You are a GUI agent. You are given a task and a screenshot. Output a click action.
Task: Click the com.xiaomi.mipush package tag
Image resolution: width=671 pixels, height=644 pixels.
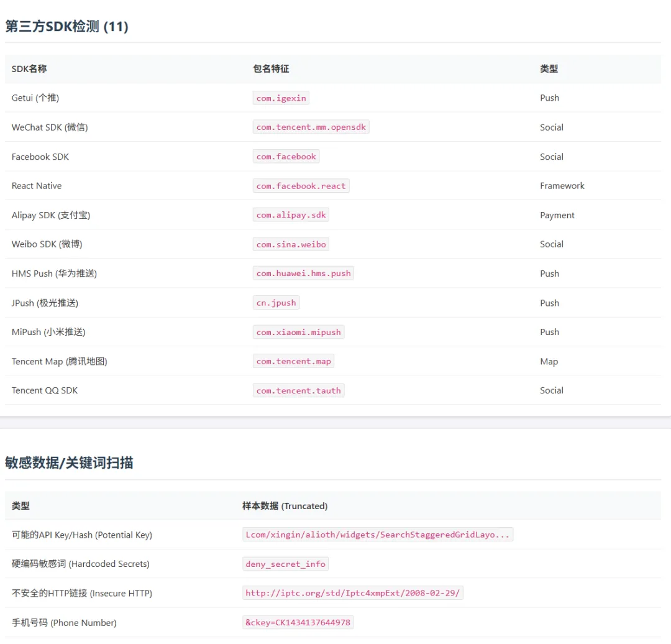click(298, 333)
